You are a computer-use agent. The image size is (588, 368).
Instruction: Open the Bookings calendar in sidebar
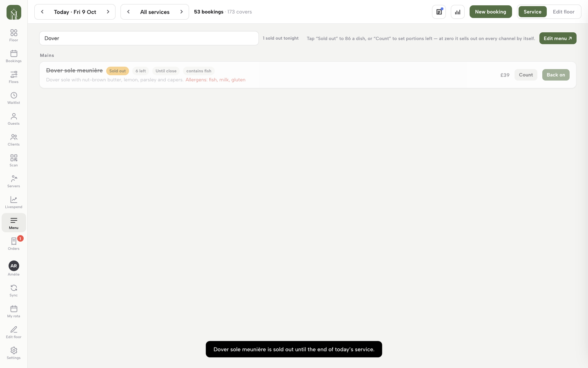[x=14, y=56]
